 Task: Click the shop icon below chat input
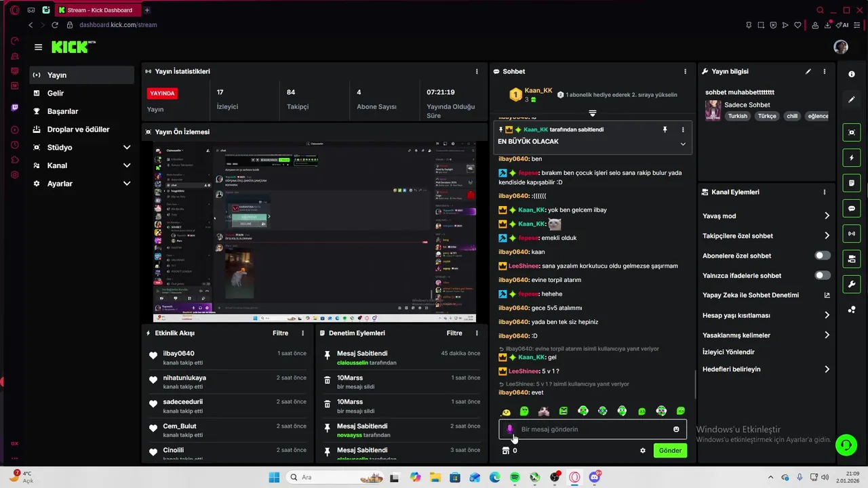click(x=505, y=451)
